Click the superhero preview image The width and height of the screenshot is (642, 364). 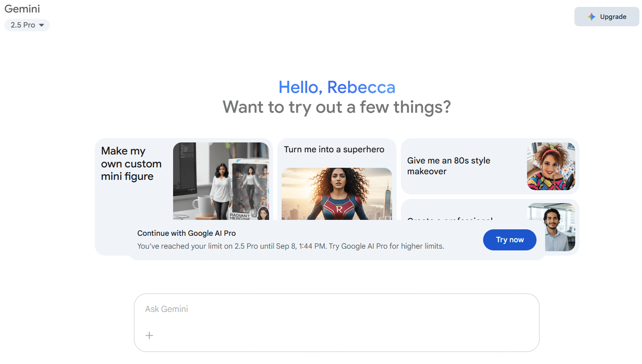pyautogui.click(x=337, y=194)
